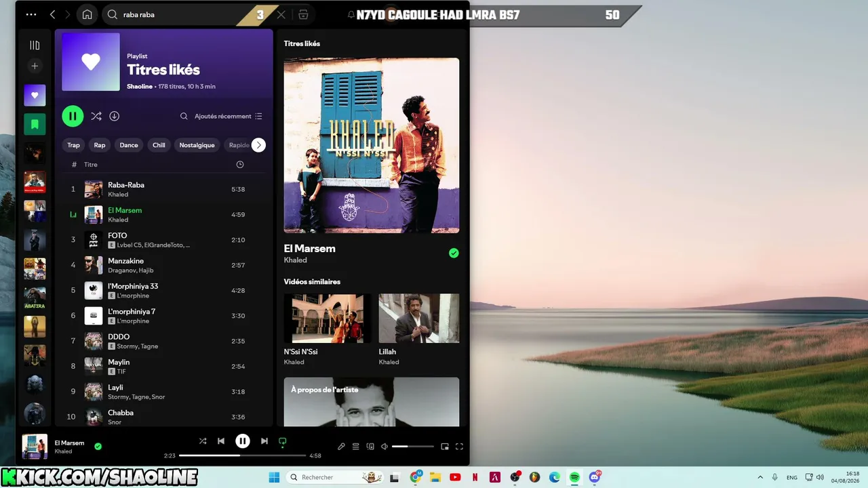Create a new playlist with plus

tap(35, 66)
